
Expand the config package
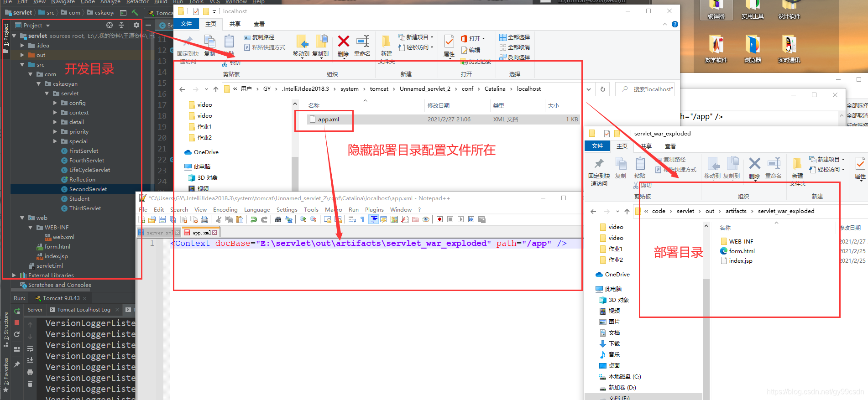click(55, 103)
